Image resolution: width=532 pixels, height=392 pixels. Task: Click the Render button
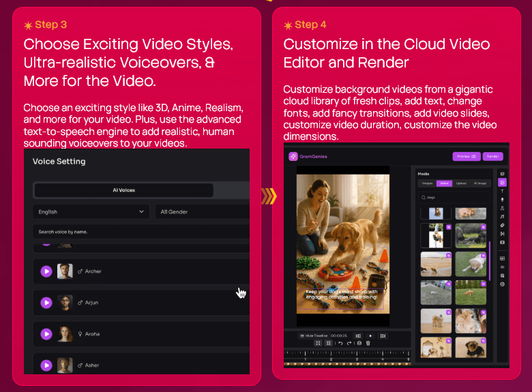point(492,156)
